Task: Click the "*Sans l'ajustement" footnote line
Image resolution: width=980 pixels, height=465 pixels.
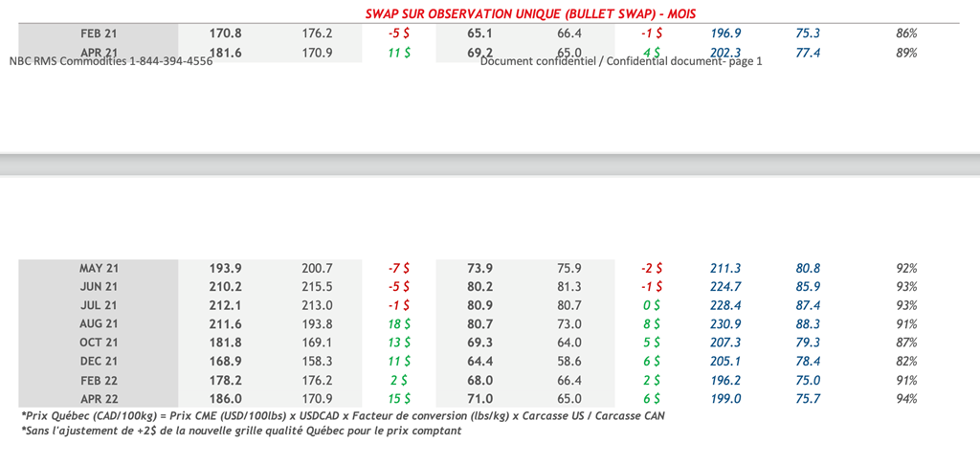Action: pyautogui.click(x=240, y=432)
